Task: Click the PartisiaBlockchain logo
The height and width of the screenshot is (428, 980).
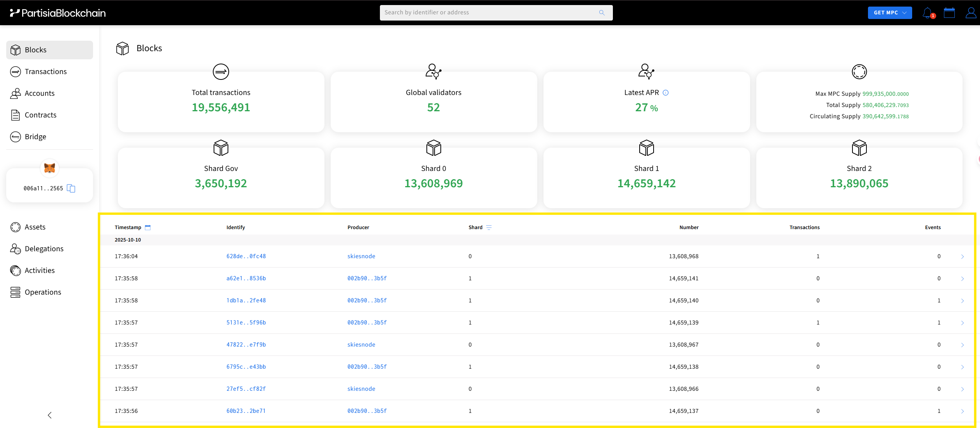Action: coord(58,13)
